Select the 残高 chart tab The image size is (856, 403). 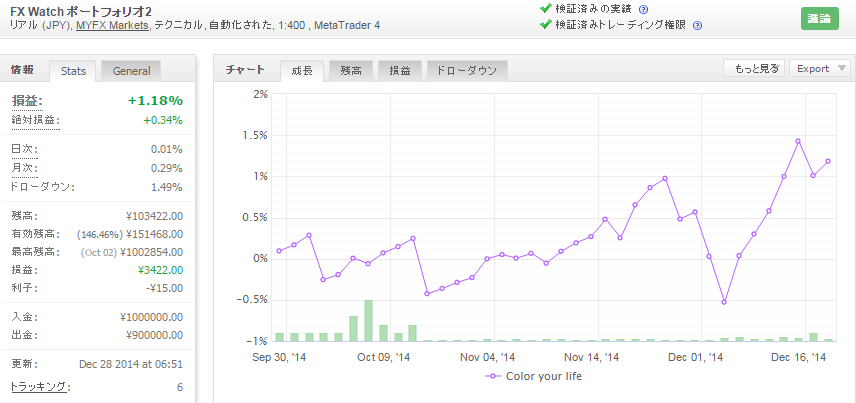(x=350, y=70)
